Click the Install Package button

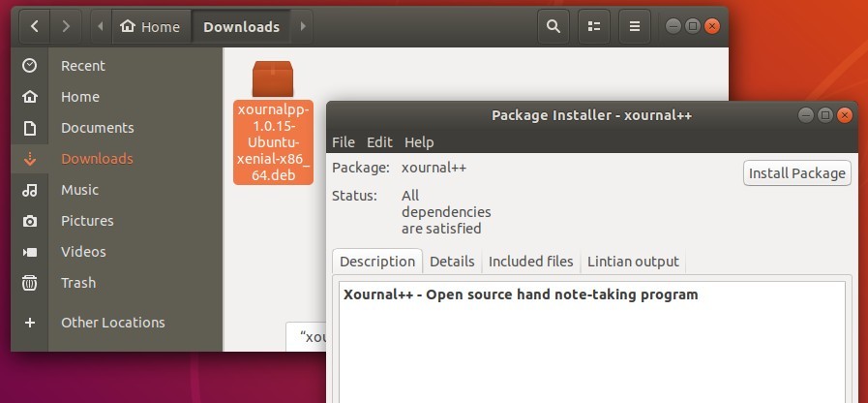(797, 173)
